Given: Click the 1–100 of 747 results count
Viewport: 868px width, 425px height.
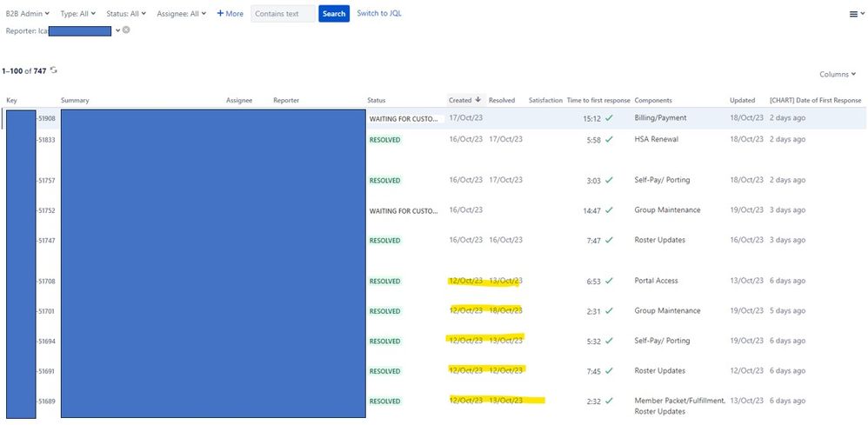Looking at the screenshot, I should (23, 71).
